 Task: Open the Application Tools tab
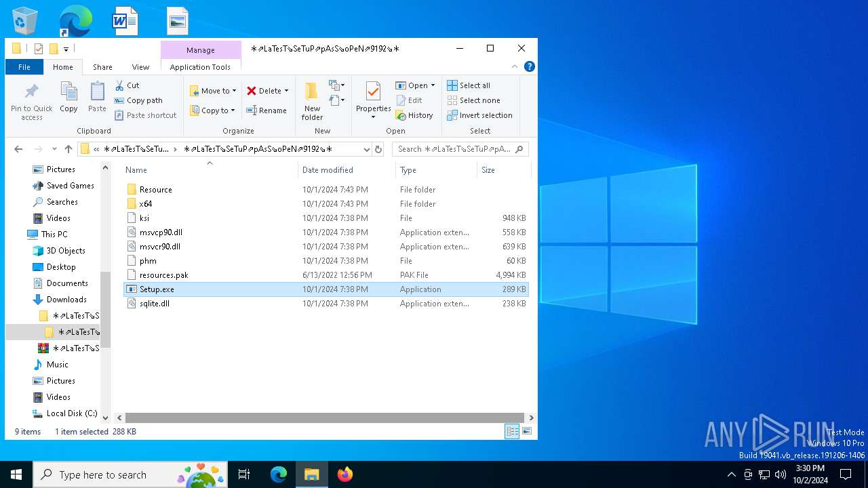200,67
